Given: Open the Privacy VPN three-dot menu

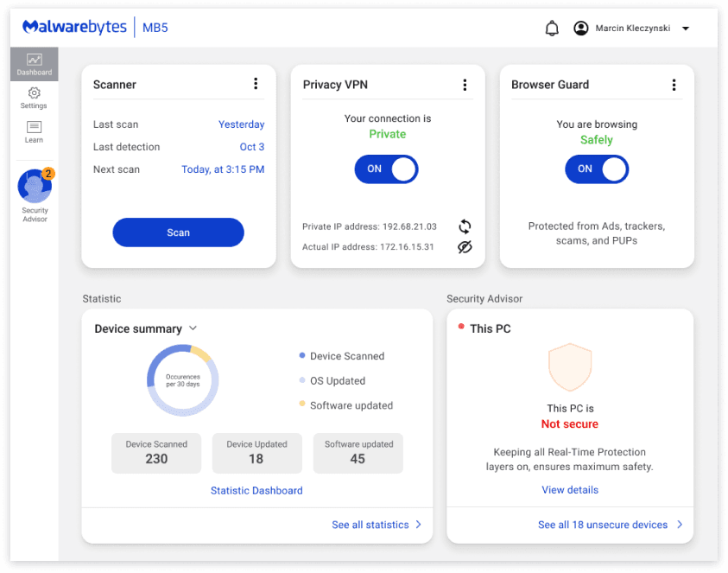Looking at the screenshot, I should pyautogui.click(x=465, y=85).
